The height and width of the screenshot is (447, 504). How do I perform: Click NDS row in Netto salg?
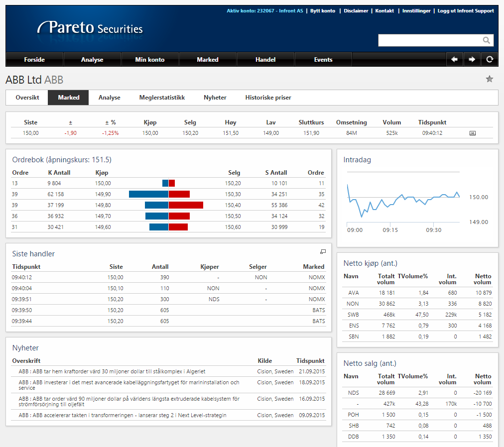click(x=417, y=393)
